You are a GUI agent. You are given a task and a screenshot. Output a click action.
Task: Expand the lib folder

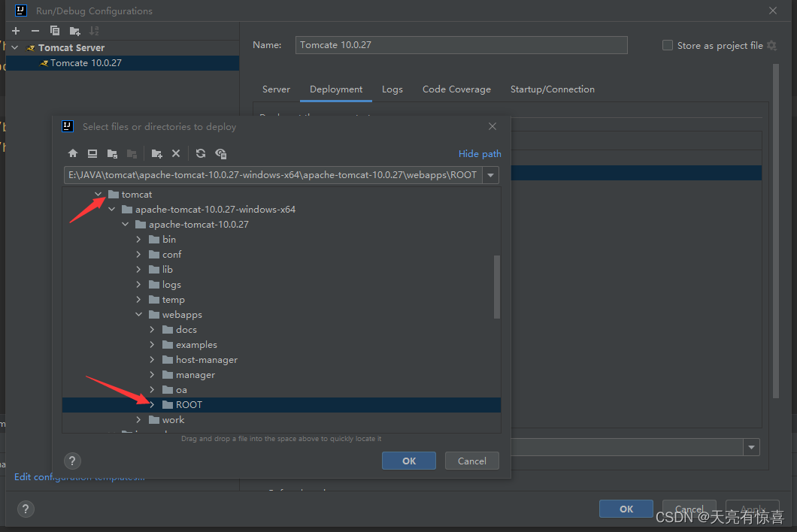coord(138,269)
